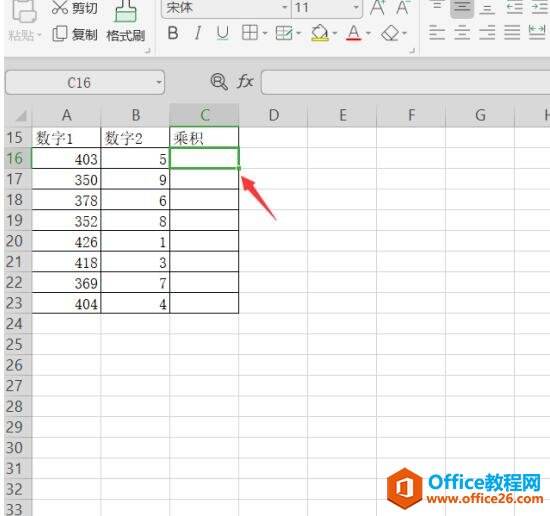Select column G header
Image resolution: width=550 pixels, height=516 pixels.
480,115
